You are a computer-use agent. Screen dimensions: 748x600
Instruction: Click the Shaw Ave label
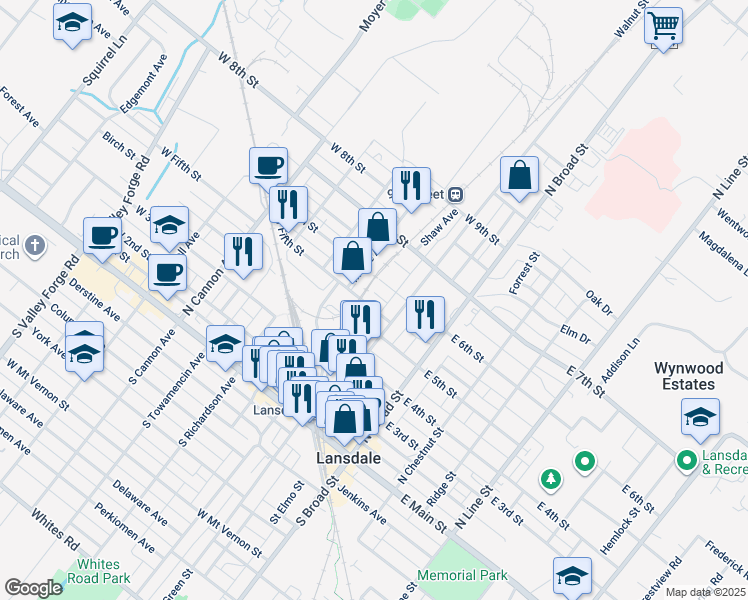(x=439, y=228)
